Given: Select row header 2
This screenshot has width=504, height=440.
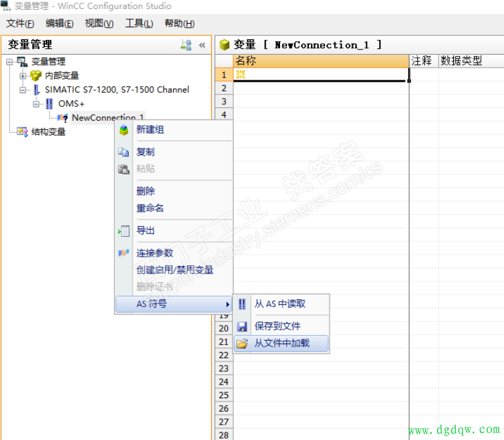Looking at the screenshot, I should coord(224,88).
